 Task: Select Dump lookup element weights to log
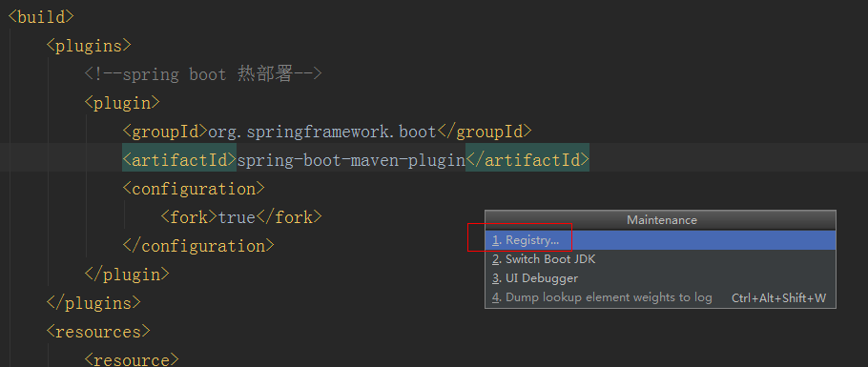(660, 297)
